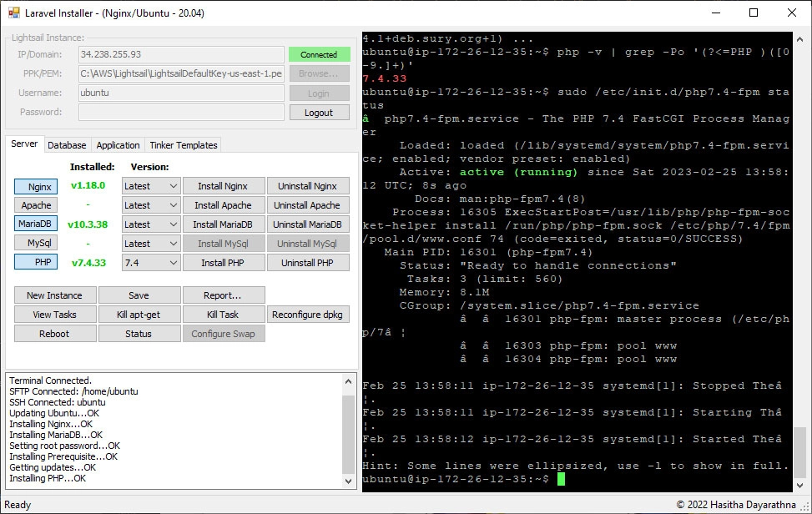
Task: Toggle the MySql selection button
Action: [36, 244]
